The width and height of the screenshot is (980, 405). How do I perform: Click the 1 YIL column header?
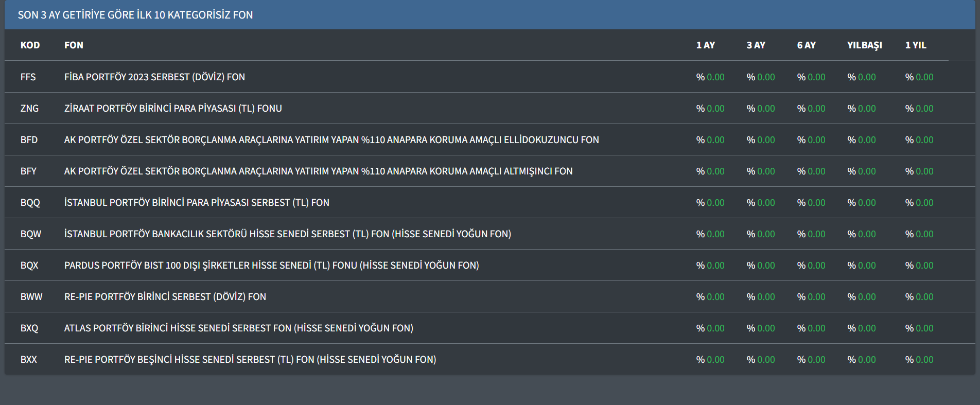pos(915,45)
